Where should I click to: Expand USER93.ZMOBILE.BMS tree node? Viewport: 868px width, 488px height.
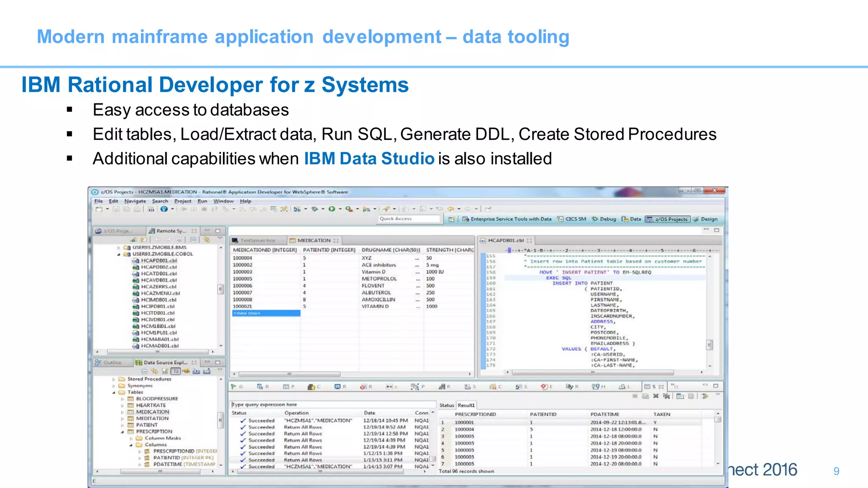coord(119,247)
